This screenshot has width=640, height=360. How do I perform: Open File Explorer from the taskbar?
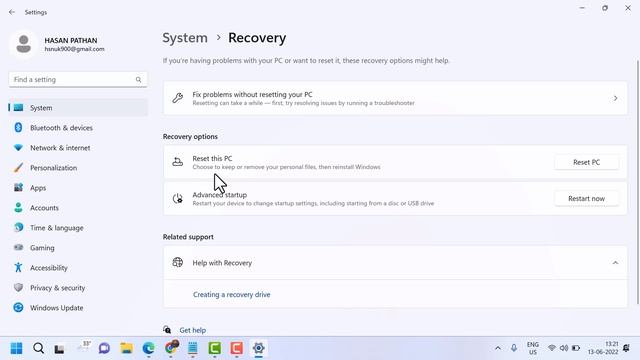click(x=127, y=348)
